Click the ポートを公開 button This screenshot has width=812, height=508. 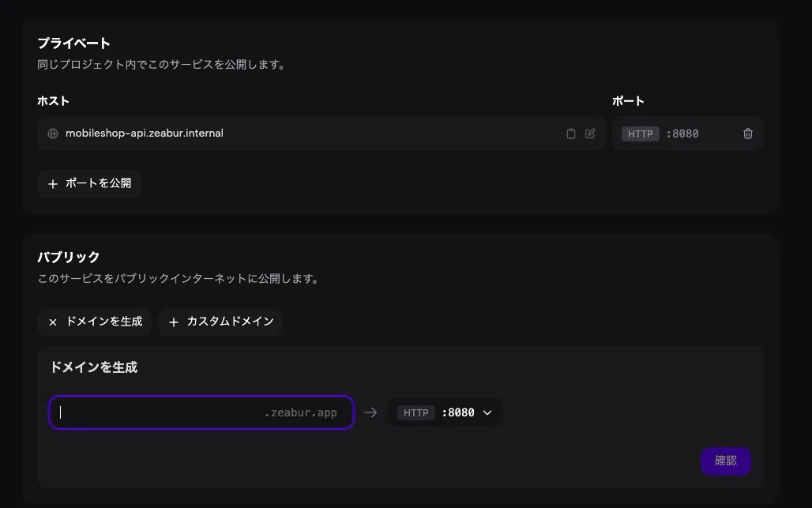click(89, 183)
